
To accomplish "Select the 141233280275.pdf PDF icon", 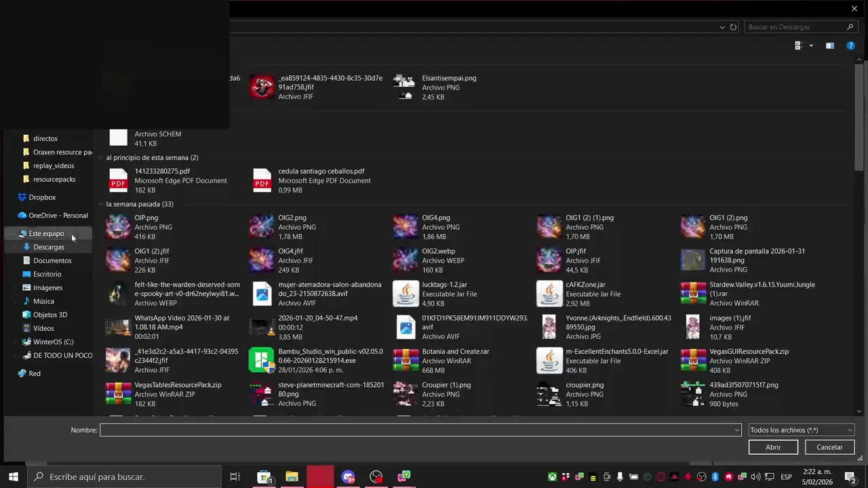I will [x=119, y=181].
